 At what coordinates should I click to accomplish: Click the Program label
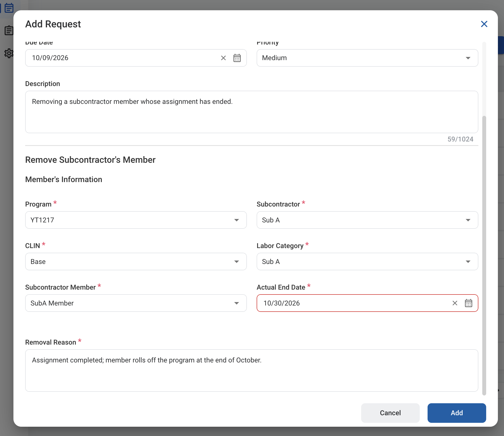pos(38,204)
